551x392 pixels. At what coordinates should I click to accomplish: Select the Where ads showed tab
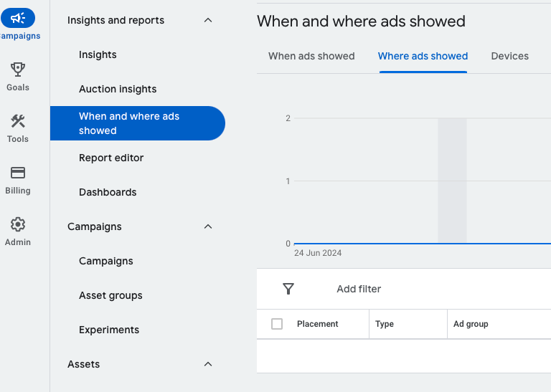pos(423,56)
